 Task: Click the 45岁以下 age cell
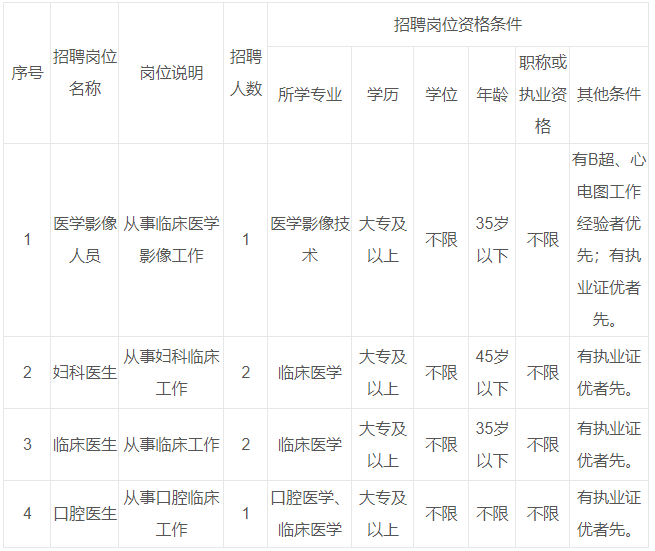(x=492, y=373)
